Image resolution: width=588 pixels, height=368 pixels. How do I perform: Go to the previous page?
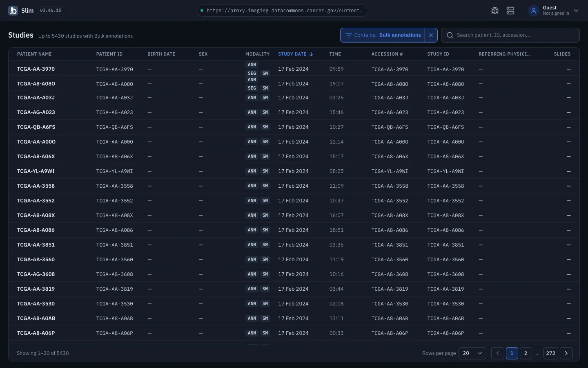(x=498, y=353)
